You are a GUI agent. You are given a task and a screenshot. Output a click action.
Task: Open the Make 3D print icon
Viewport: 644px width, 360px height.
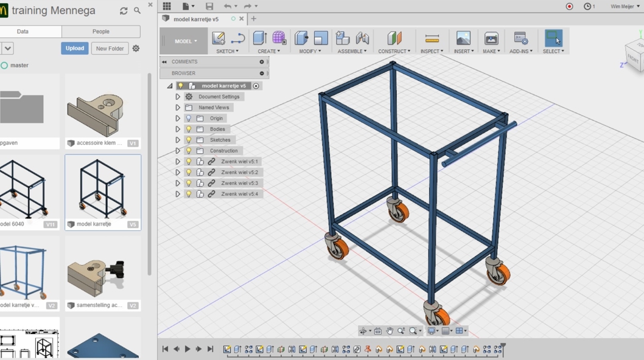[x=491, y=38]
